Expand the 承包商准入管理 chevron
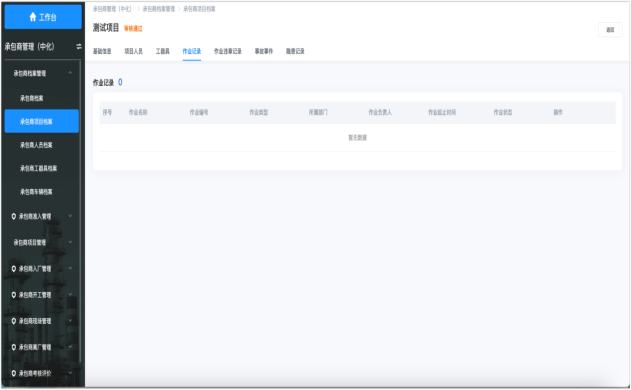Viewport: 631px width, 390px height. click(x=70, y=216)
